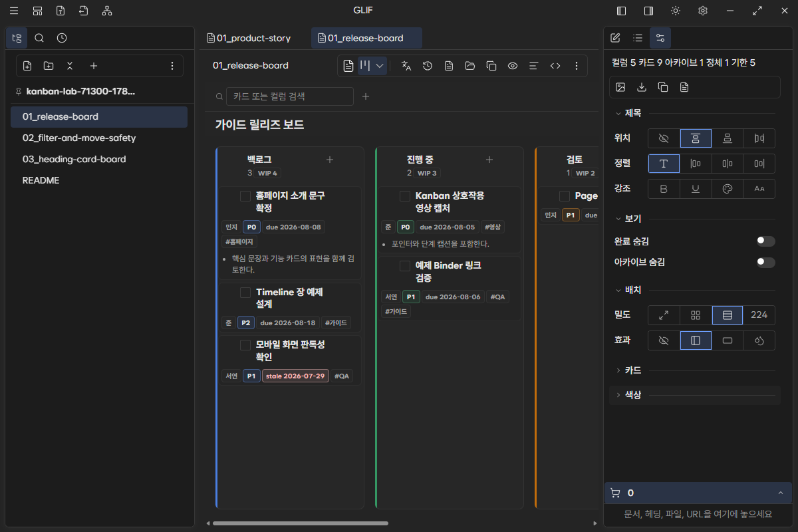Open the hierarchy tree diagram icon
The image size is (798, 532).
(x=107, y=11)
